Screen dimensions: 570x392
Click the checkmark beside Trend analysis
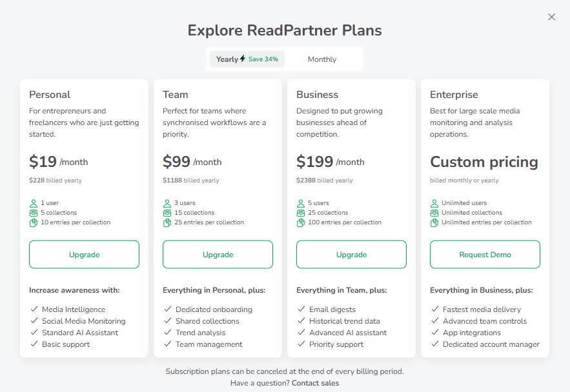(x=167, y=333)
